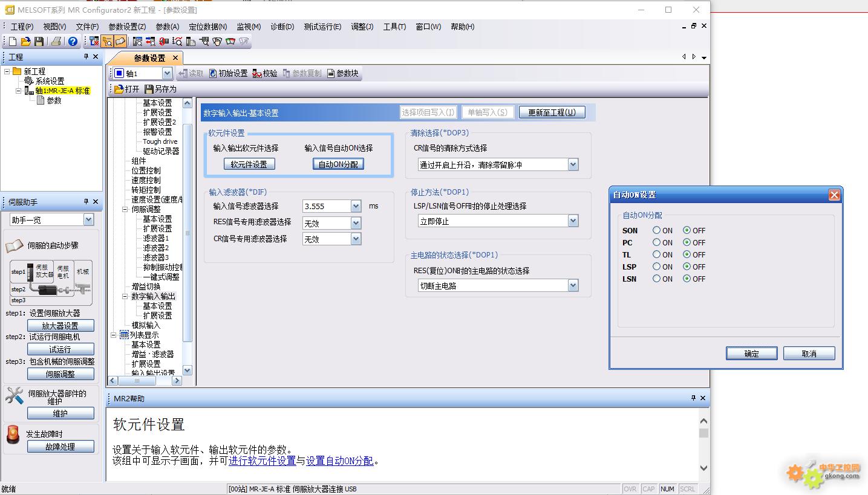Click the parameter tree horizontal scrollbar

tap(145, 381)
